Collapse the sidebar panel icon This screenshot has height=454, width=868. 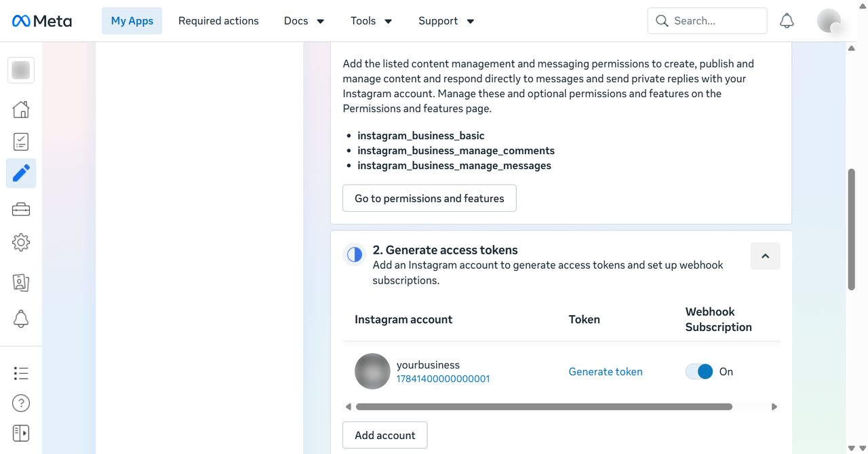[x=21, y=433]
